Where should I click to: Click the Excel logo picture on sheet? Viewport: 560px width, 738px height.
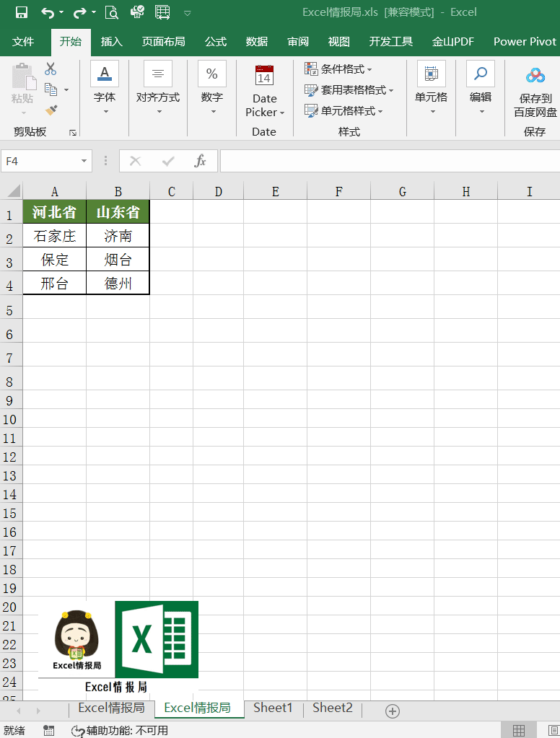point(157,639)
